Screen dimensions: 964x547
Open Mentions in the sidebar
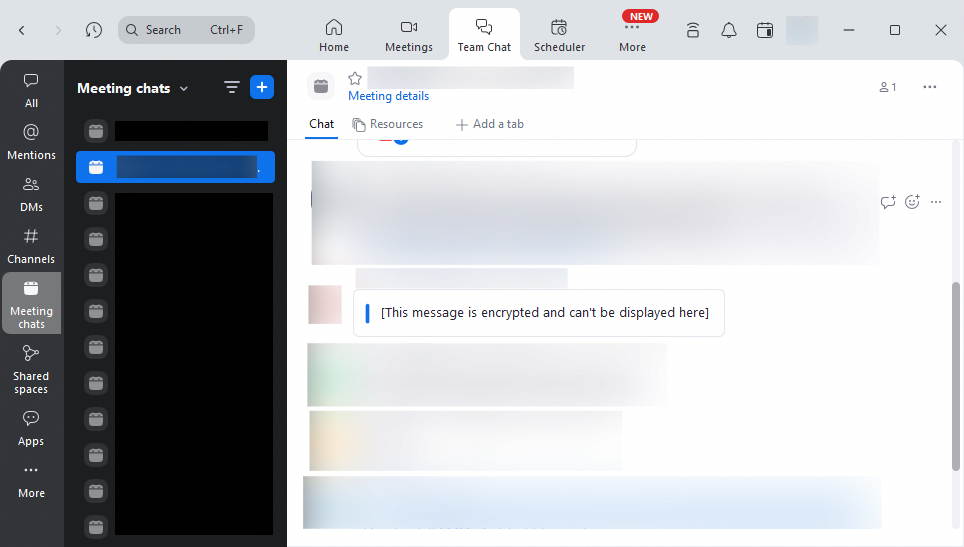pyautogui.click(x=31, y=143)
